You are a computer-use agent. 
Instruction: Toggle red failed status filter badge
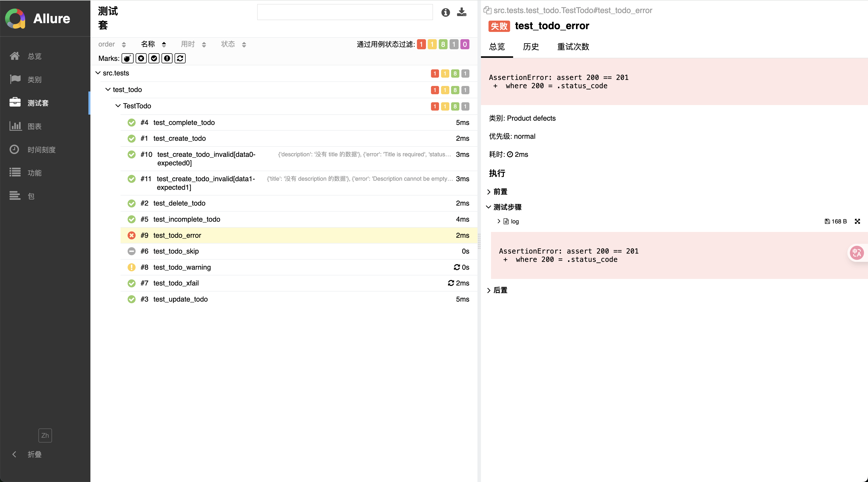pyautogui.click(x=421, y=44)
